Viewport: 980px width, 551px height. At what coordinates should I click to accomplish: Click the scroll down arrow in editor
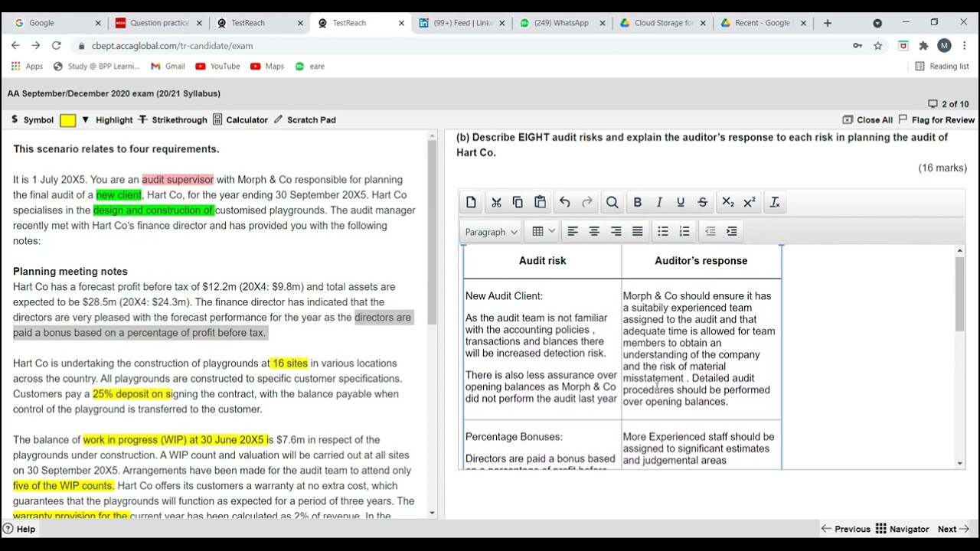pyautogui.click(x=959, y=463)
